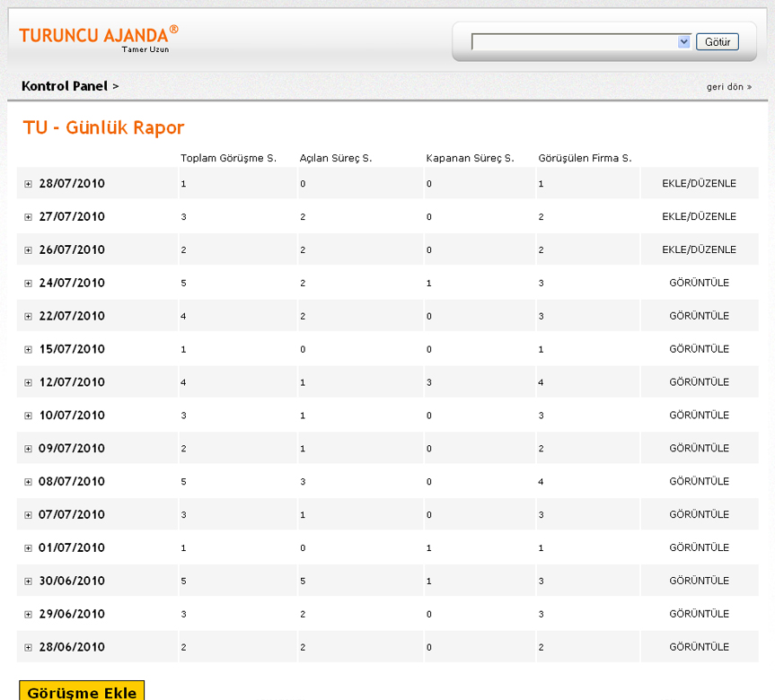Click plus icon beside 01/07/2010
The image size is (775, 700).
[x=29, y=548]
